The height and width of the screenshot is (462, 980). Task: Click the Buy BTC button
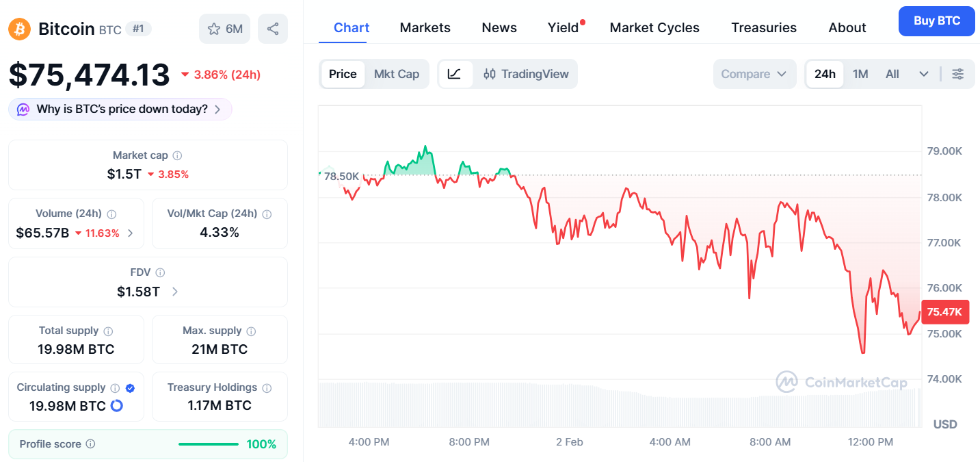(x=936, y=21)
